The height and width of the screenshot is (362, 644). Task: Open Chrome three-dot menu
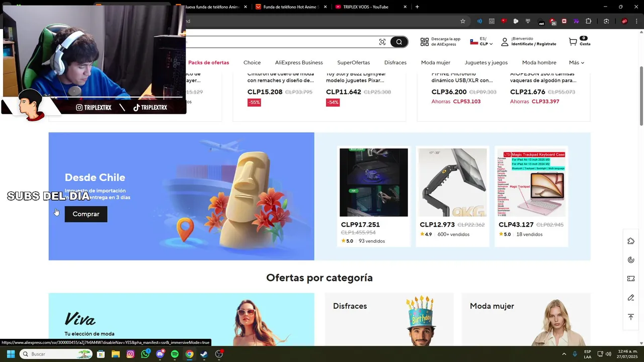[x=636, y=21]
